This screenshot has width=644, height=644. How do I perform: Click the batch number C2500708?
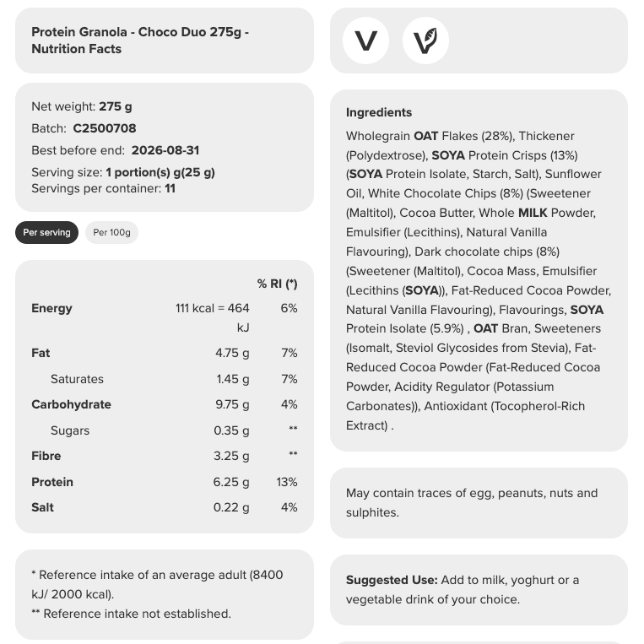pyautogui.click(x=105, y=128)
